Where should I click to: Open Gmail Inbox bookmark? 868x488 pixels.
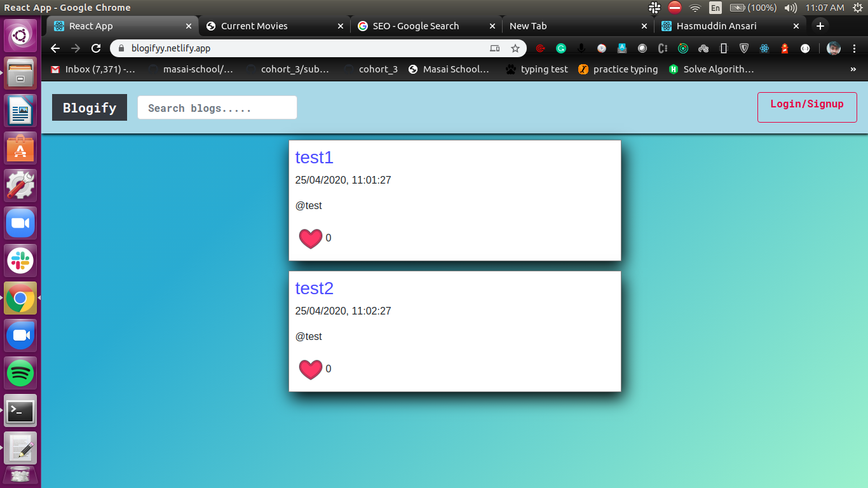click(x=93, y=69)
